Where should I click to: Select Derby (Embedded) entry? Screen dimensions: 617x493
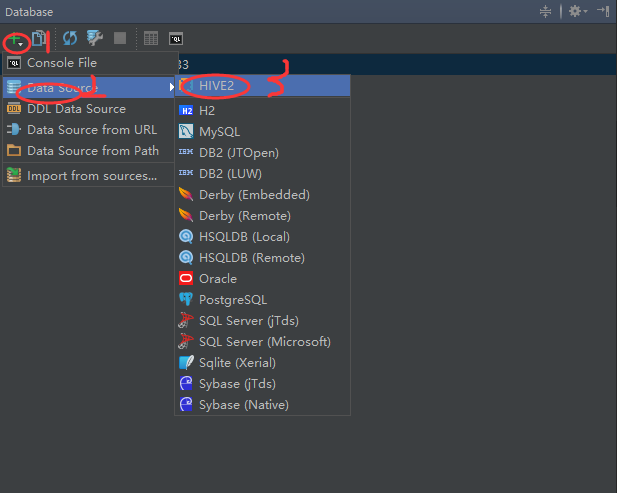[262, 194]
